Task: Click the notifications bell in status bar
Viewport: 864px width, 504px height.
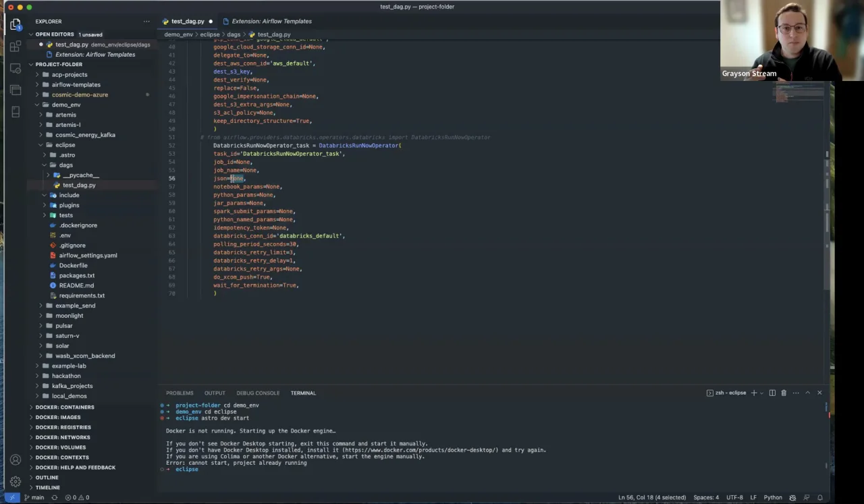Action: point(820,497)
